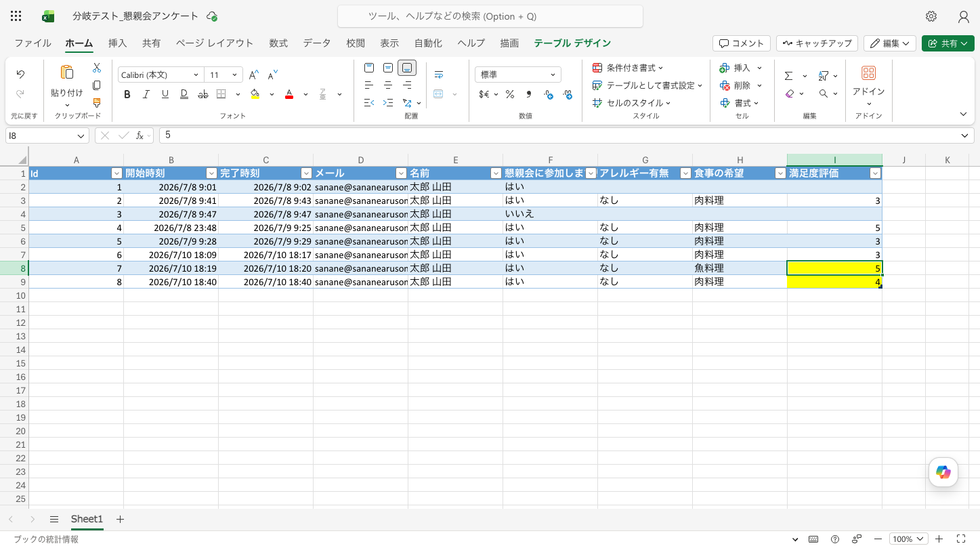Open the ファイル menu
Image resolution: width=980 pixels, height=546 pixels.
coord(33,43)
